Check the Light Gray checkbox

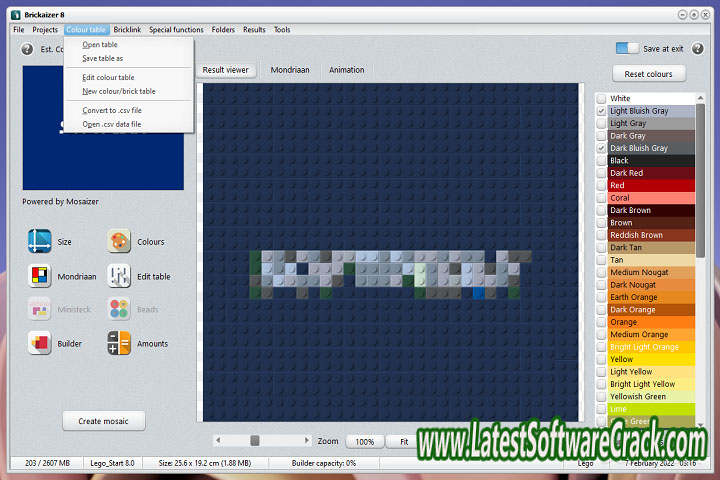(601, 123)
